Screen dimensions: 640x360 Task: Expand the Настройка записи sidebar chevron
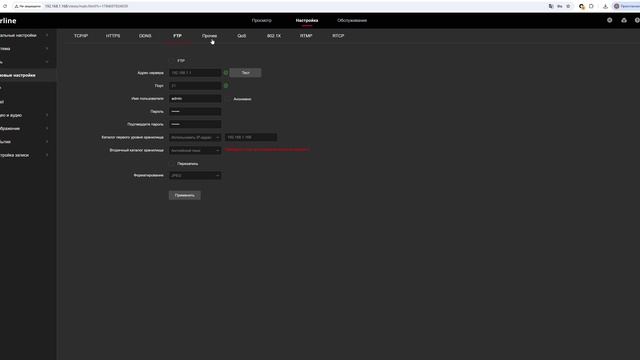pos(47,155)
